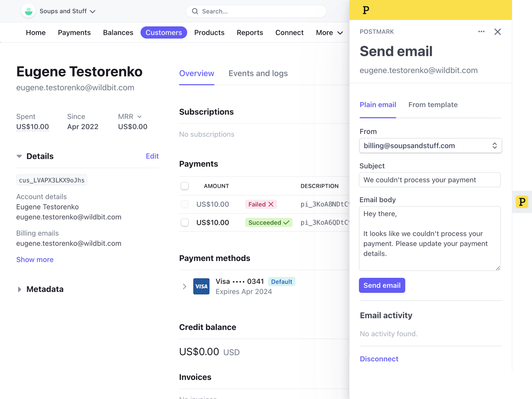Open the Postmark panel overflow menu
532x399 pixels.
[481, 32]
